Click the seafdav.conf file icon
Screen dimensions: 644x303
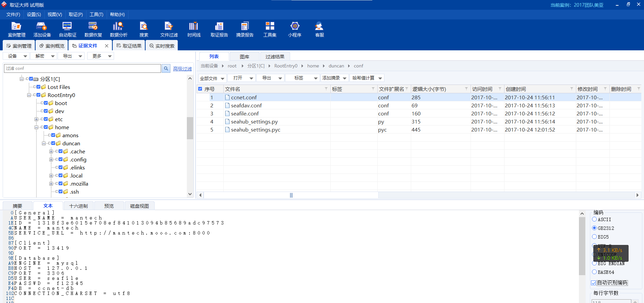point(227,105)
